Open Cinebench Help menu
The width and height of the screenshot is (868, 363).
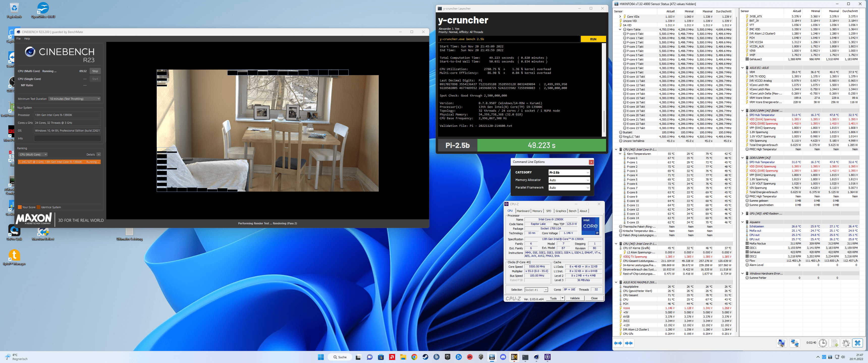[27, 39]
